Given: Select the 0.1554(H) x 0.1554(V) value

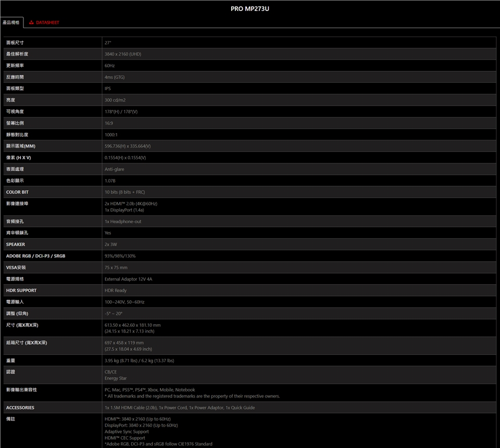Looking at the screenshot, I should (125, 158).
